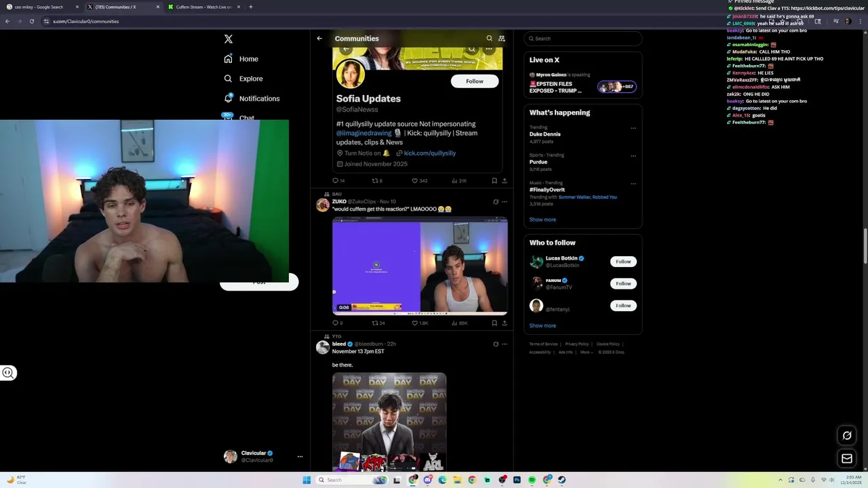Click the X logo in sidebar
Screen dimensions: 868x488
[x=229, y=39]
